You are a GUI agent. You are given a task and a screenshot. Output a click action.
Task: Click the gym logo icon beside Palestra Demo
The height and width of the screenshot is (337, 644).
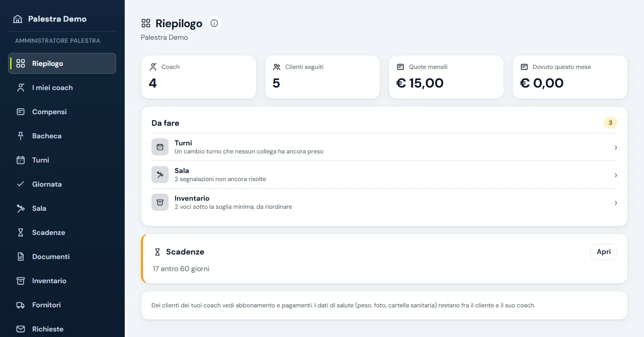tap(18, 19)
